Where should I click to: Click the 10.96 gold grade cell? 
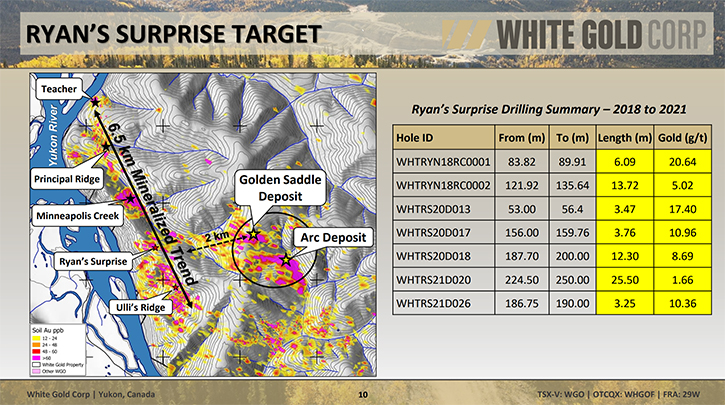coord(682,233)
